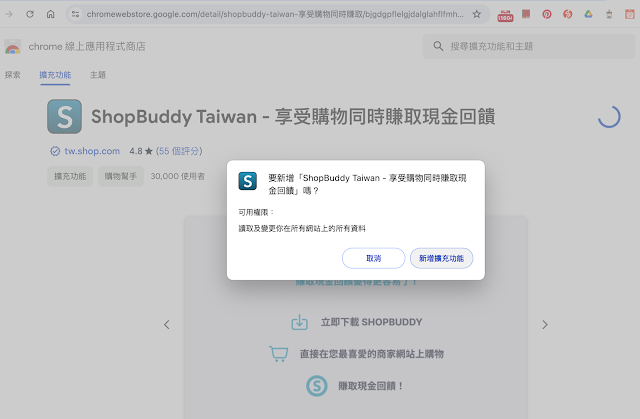Screen dimensions: 640x419
Task: Show next screenshot with right chevron
Action: 545,325
